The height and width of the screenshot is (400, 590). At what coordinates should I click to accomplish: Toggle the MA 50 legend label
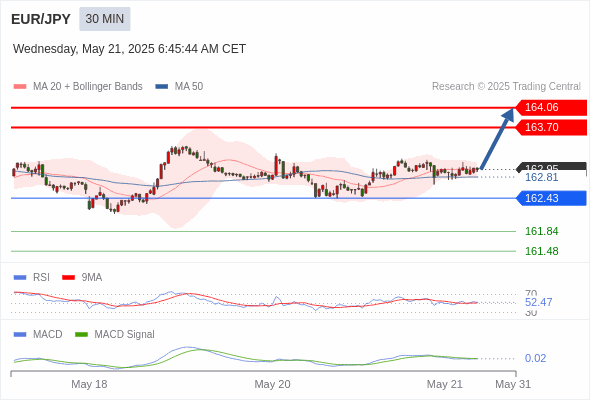tap(189, 87)
